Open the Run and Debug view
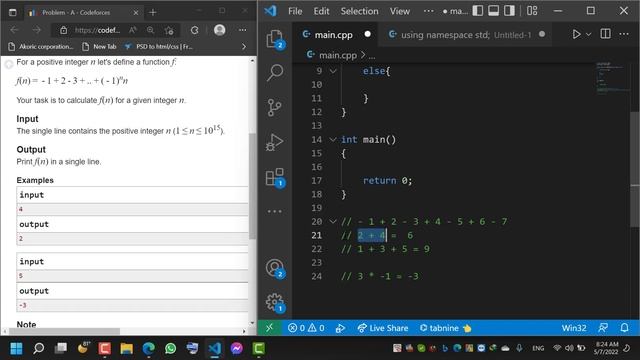The height and width of the screenshot is (360, 640). point(275,142)
